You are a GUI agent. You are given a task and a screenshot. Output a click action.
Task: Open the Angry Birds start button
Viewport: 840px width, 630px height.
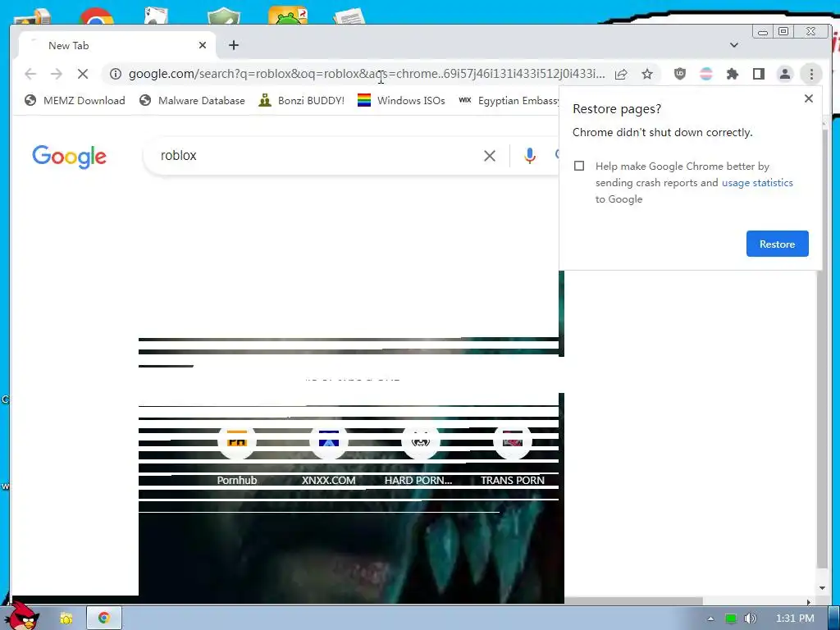(x=23, y=617)
